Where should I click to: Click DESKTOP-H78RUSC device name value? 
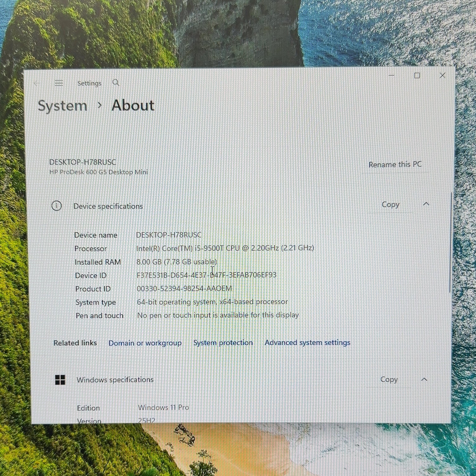[169, 235]
